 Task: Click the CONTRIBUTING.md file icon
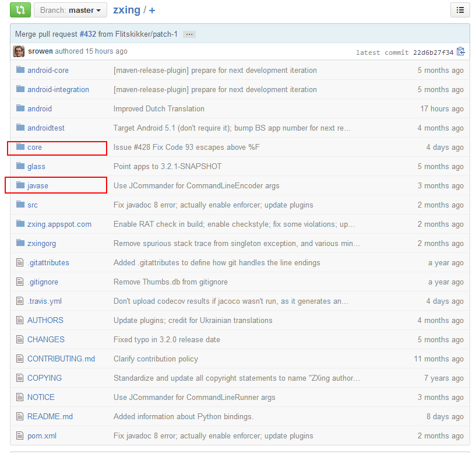[x=20, y=359]
